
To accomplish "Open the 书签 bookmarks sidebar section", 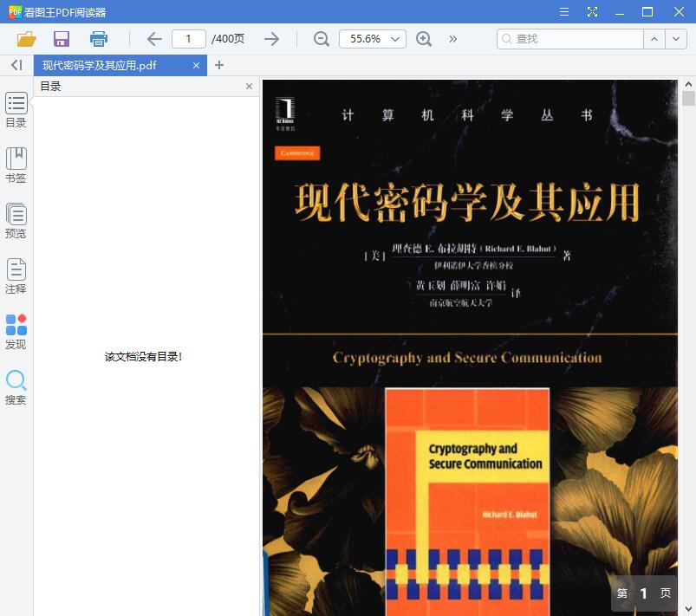I will (16, 165).
